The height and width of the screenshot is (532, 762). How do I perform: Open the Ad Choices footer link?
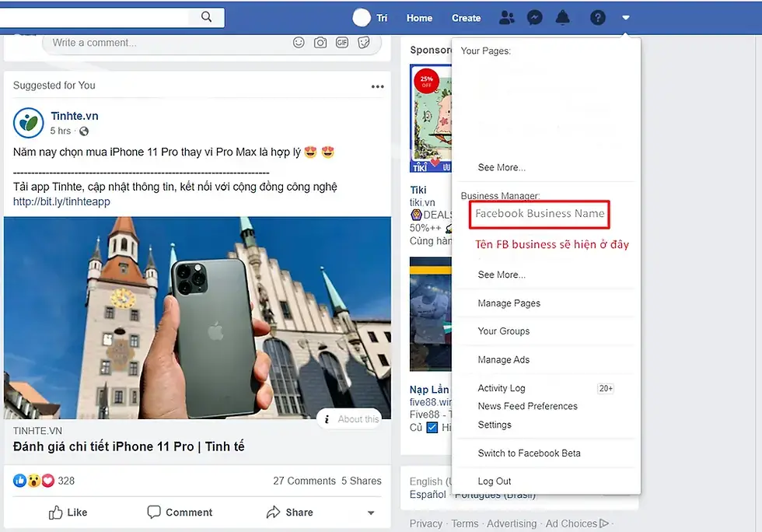[x=576, y=523]
